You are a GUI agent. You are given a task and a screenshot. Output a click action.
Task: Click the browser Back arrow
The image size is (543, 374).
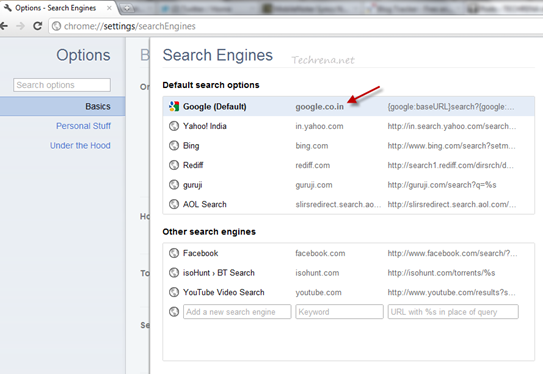[x=4, y=26]
